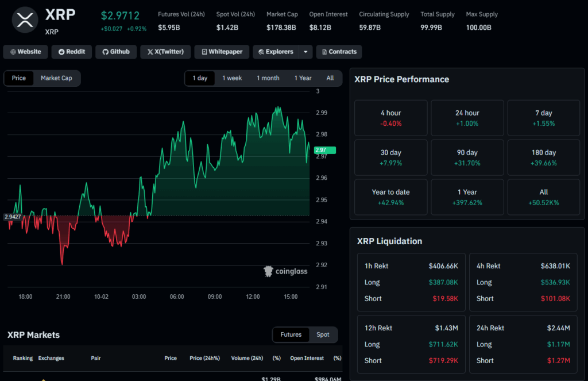
Task: Select the 1 Year chart range
Action: pos(303,78)
